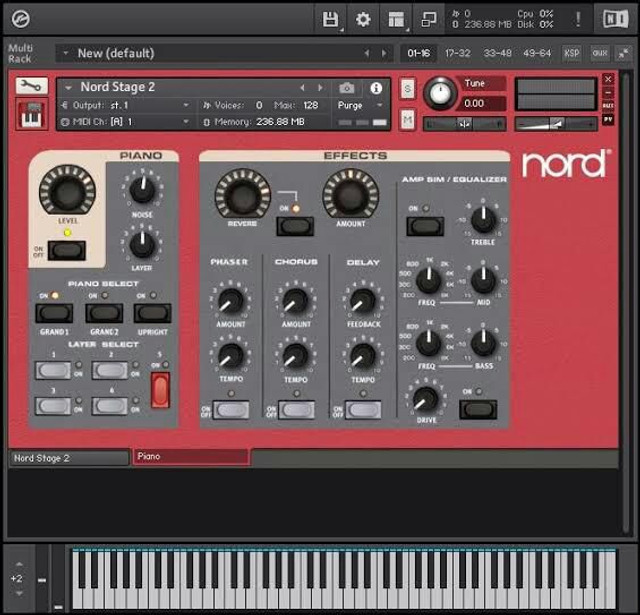Open the workspace layout panel icon
This screenshot has height=615, width=640.
click(396, 19)
